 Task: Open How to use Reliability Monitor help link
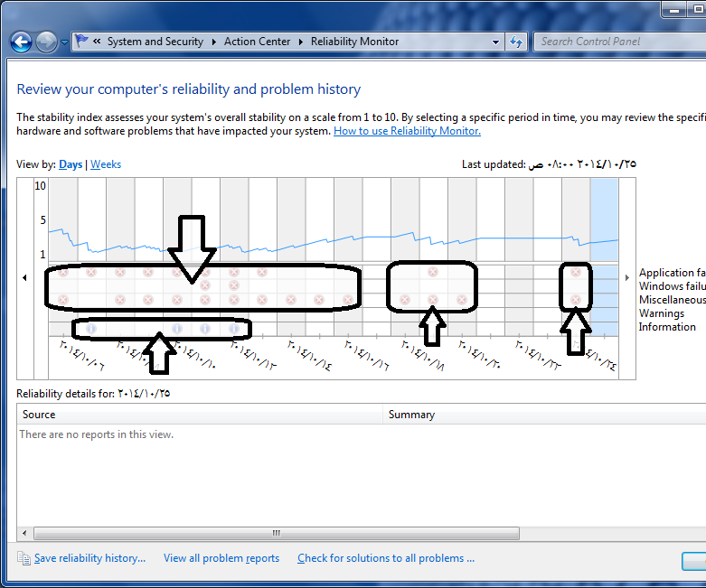coord(407,131)
